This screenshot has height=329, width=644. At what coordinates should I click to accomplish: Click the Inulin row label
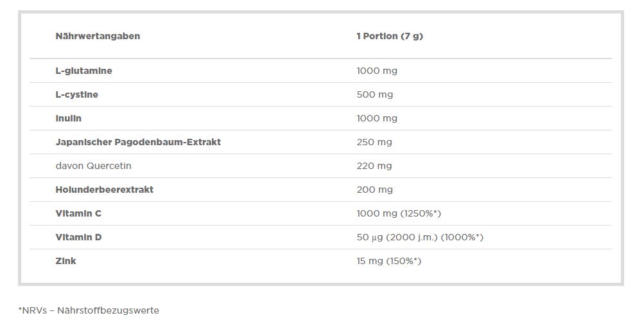(69, 118)
